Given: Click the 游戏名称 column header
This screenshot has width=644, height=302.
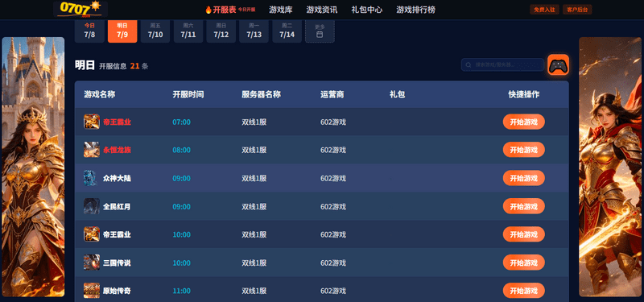Looking at the screenshot, I should coord(100,94).
